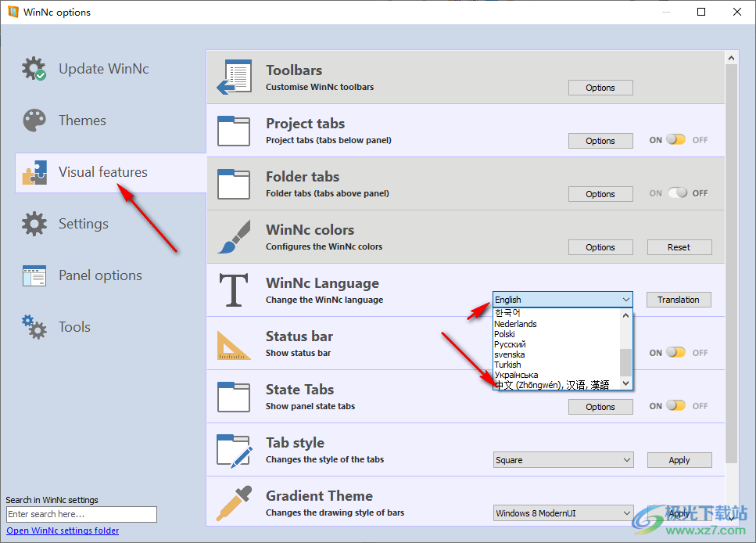Toggle the Status bar ON/OFF switch
Viewport: 756px width, 543px height.
click(676, 352)
